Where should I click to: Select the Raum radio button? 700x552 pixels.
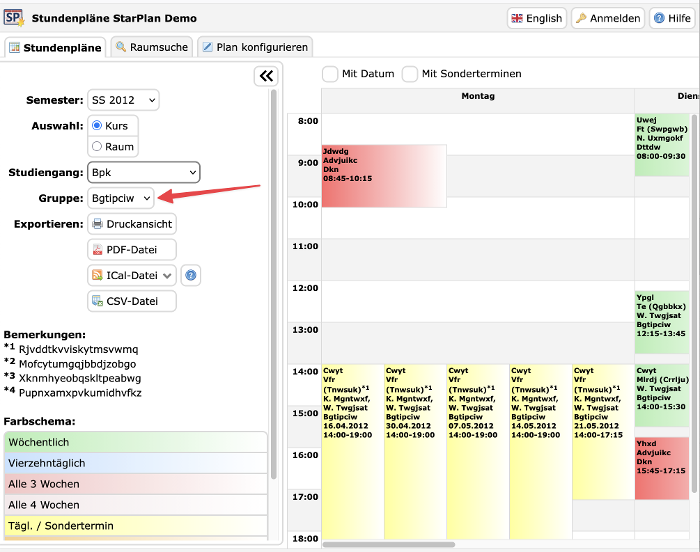98,147
